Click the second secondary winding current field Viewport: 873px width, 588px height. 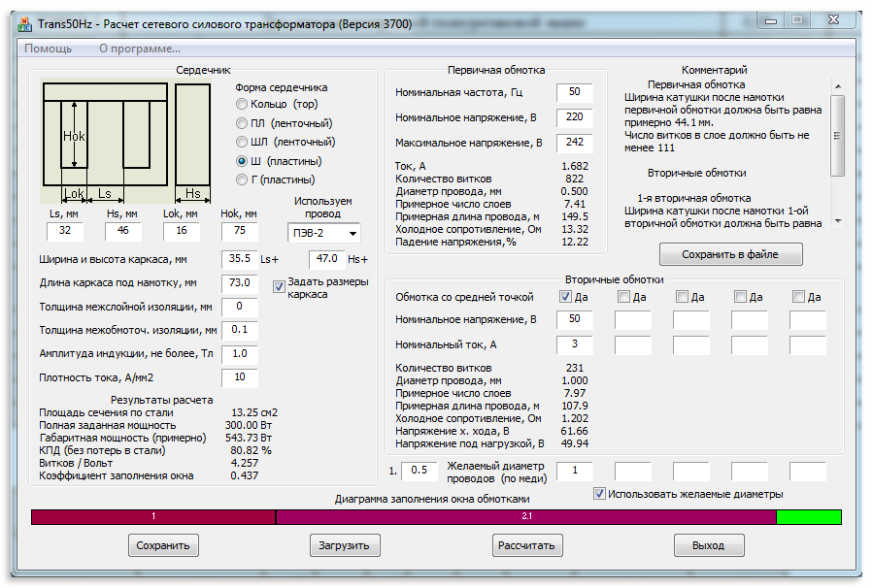click(633, 344)
